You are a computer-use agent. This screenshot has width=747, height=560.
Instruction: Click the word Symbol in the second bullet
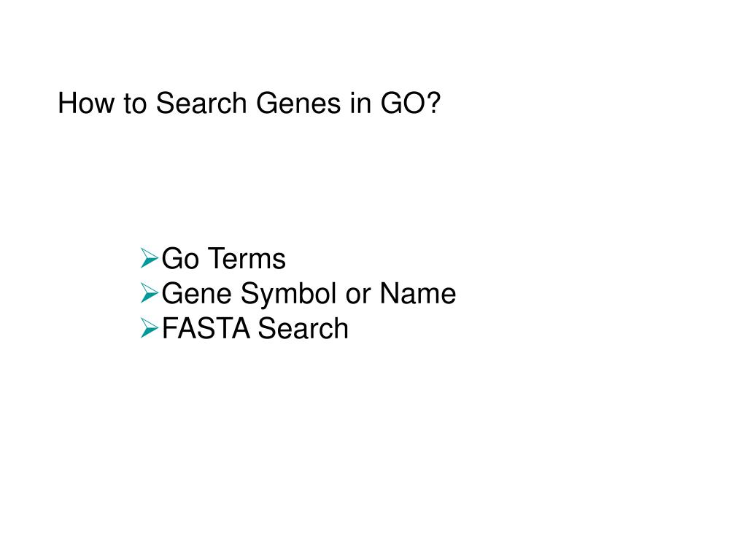tap(288, 295)
